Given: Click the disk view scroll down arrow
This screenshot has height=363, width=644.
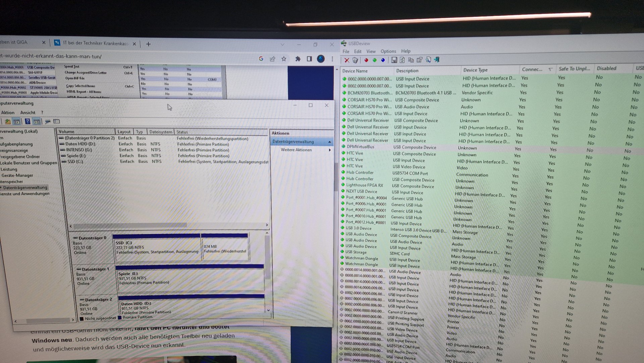Looking at the screenshot, I should (x=268, y=310).
